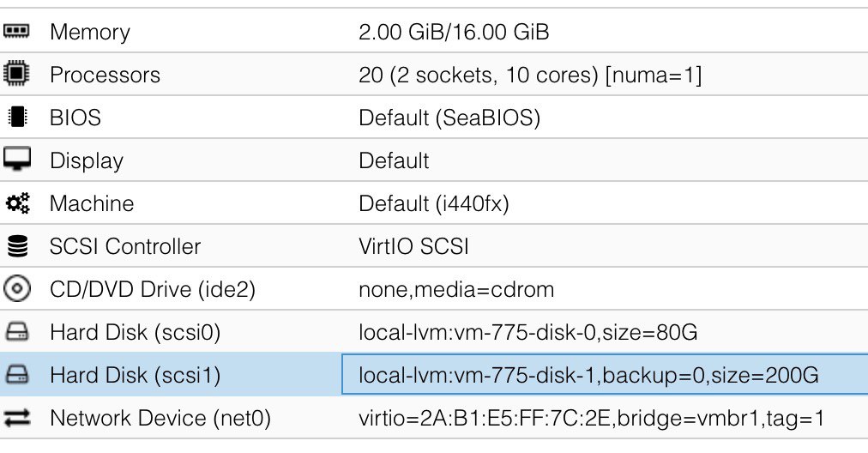This screenshot has height=453, width=868.
Task: Click the Memory RAM icon
Action: click(16, 31)
